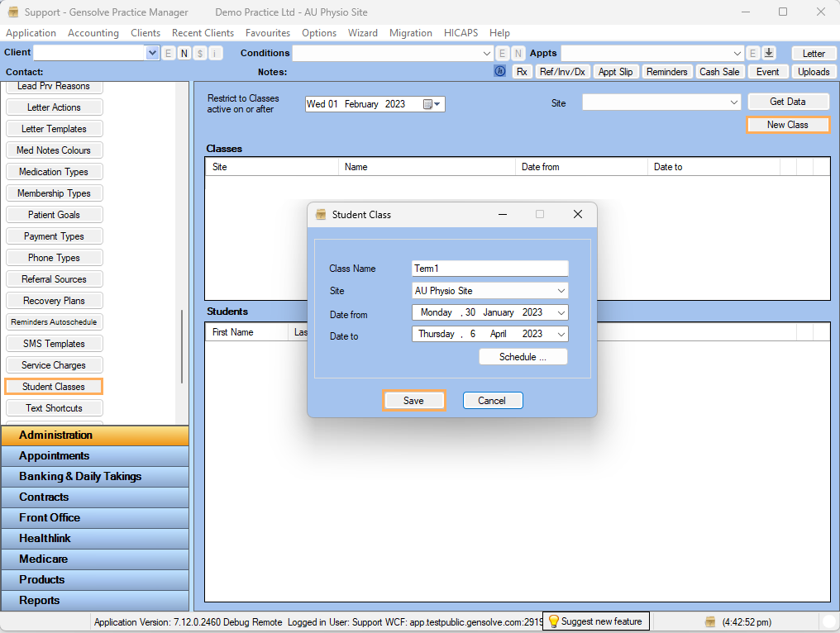
Task: Click the New Class button
Action: [787, 125]
